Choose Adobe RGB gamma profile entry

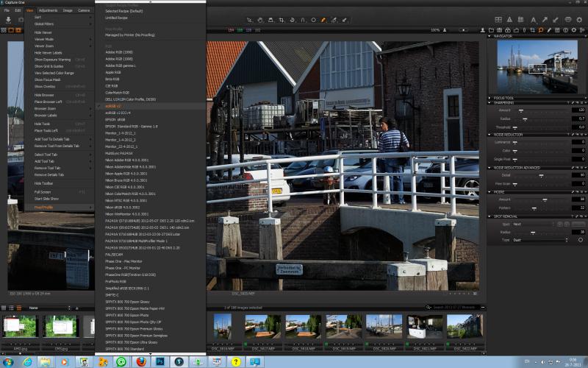tap(121, 66)
